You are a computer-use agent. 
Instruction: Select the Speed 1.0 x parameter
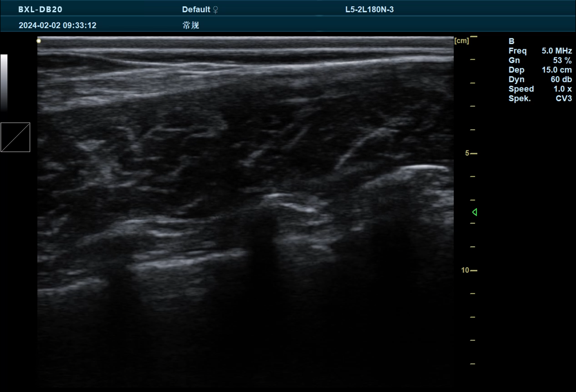(540, 89)
